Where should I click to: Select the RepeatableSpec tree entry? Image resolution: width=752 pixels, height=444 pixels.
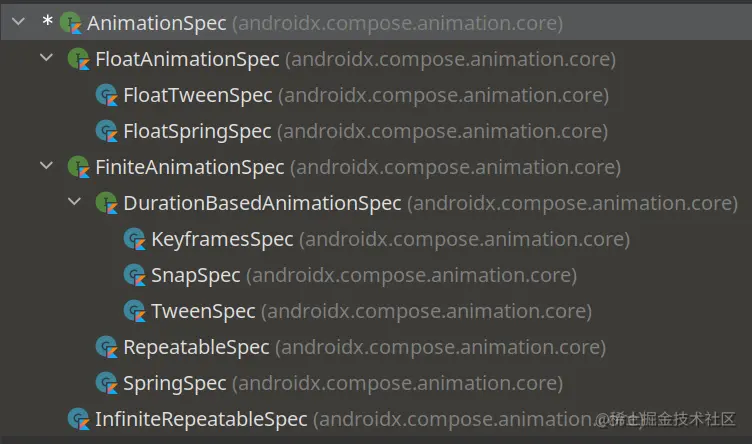coord(196,347)
